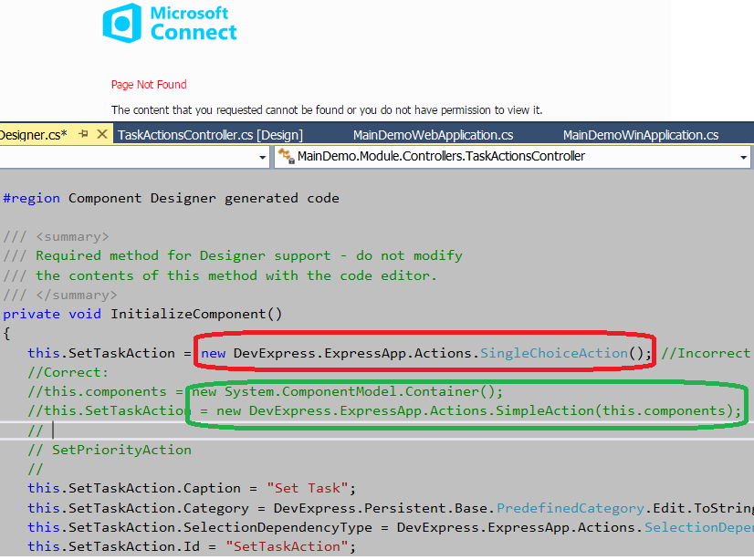Click the '//Correct:' comment
This screenshot has height=560, width=754.
[68, 372]
